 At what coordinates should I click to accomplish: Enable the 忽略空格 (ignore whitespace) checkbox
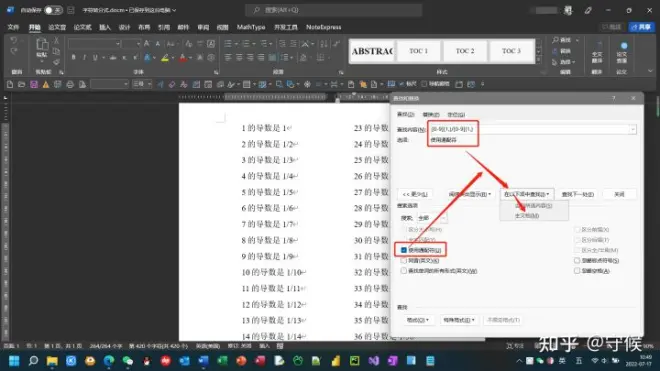click(577, 271)
